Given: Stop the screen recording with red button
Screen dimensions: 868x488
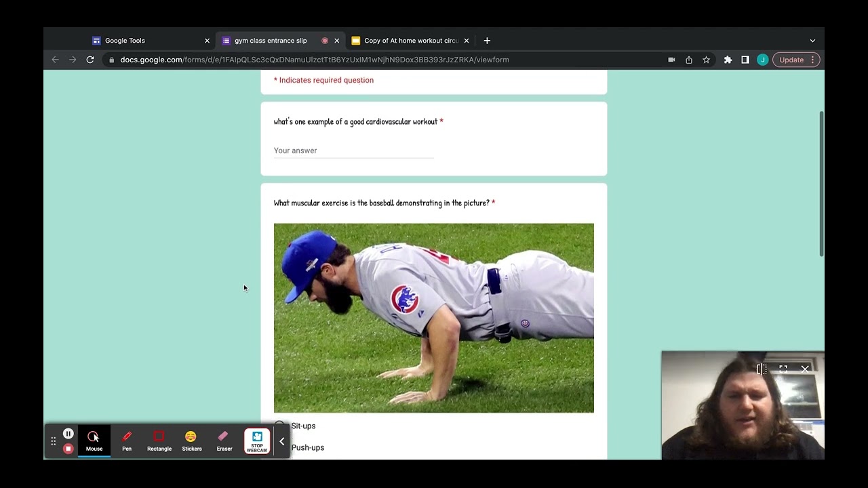Looking at the screenshot, I should [68, 449].
